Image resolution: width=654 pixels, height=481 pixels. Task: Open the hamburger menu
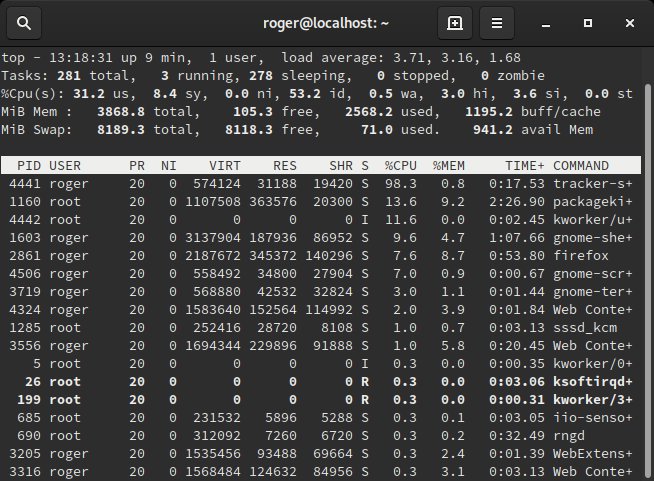(496, 23)
